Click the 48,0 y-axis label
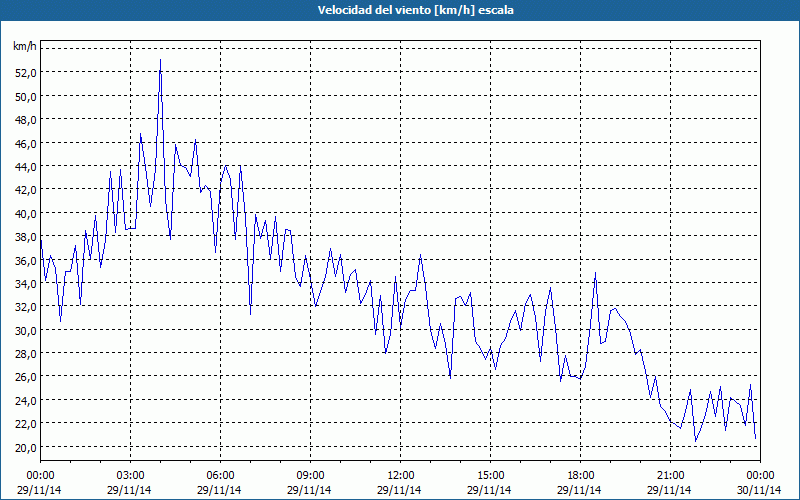This screenshot has height=500, width=800. point(27,119)
